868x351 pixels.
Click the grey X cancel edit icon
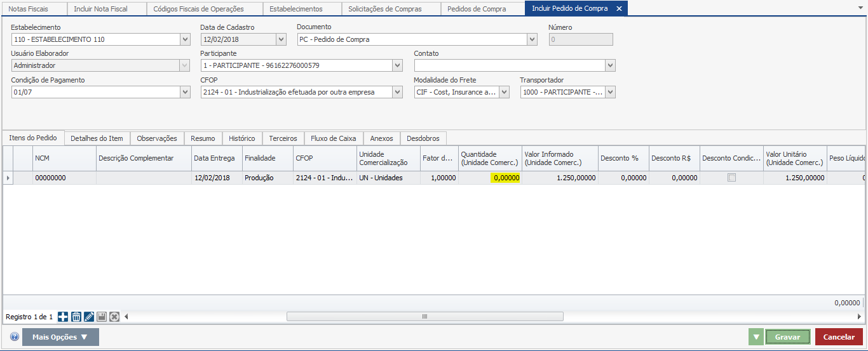pos(114,317)
